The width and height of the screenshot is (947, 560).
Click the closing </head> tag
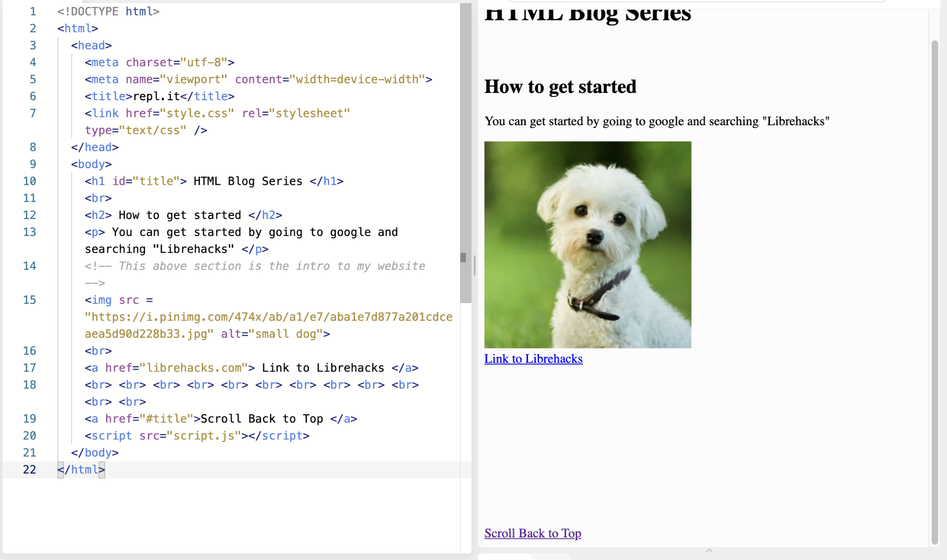pos(95,147)
